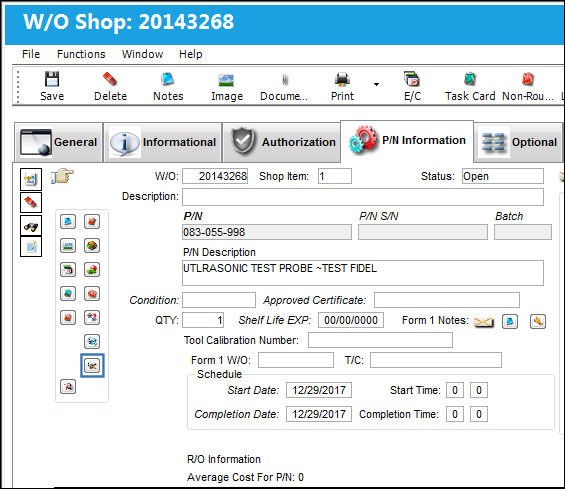Click the edit notepad icon below binoculars
Image resolution: width=565 pixels, height=489 pixels.
(31, 247)
